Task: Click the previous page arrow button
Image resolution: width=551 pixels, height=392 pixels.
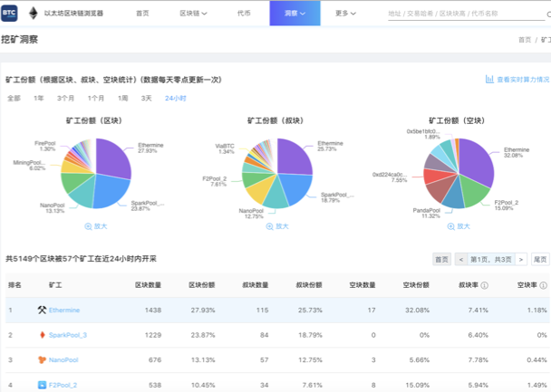Action: pos(461,259)
